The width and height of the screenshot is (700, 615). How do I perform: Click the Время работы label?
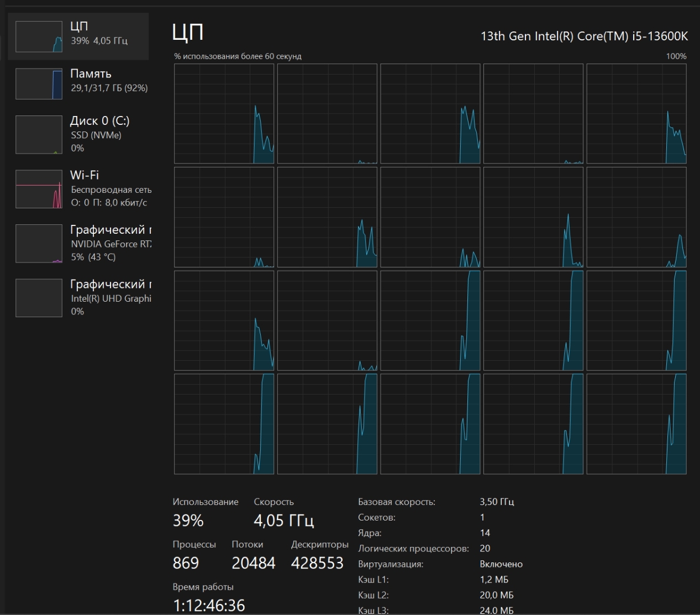pyautogui.click(x=203, y=587)
